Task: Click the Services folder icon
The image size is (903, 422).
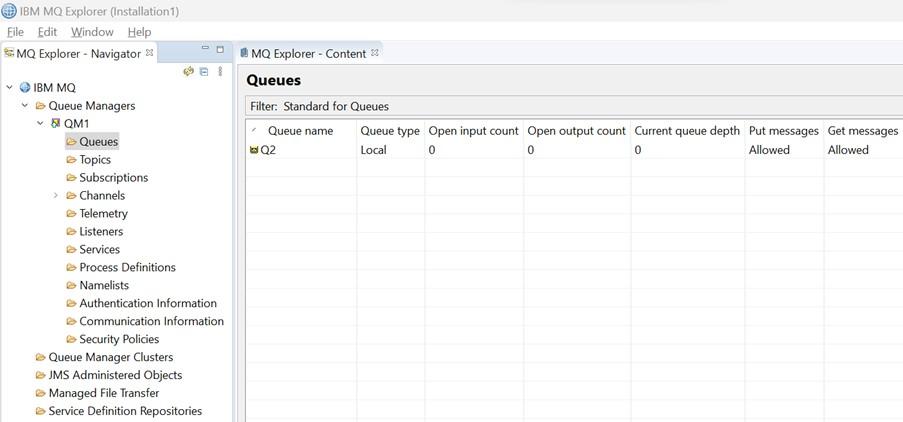Action: tap(71, 249)
